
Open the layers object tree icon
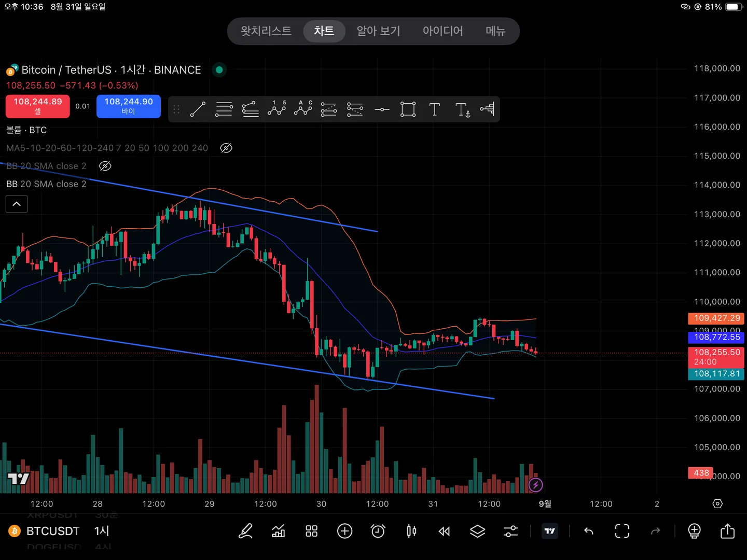click(x=478, y=531)
